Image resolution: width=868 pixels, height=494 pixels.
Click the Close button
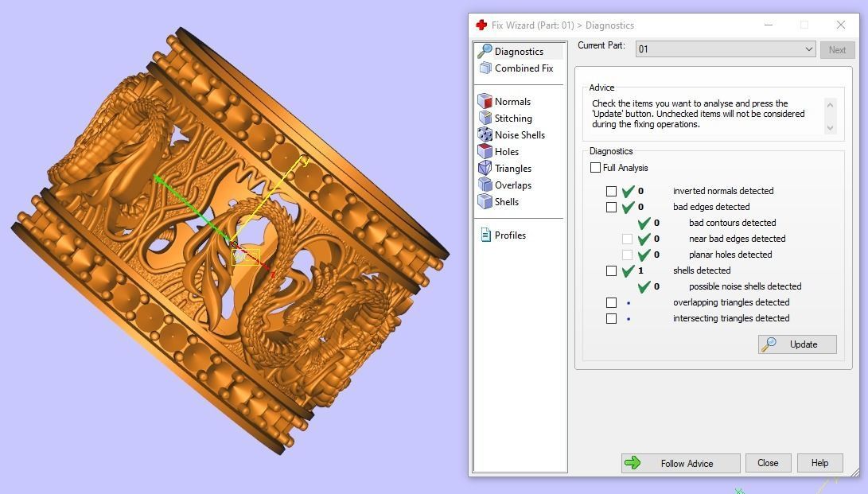[768, 463]
